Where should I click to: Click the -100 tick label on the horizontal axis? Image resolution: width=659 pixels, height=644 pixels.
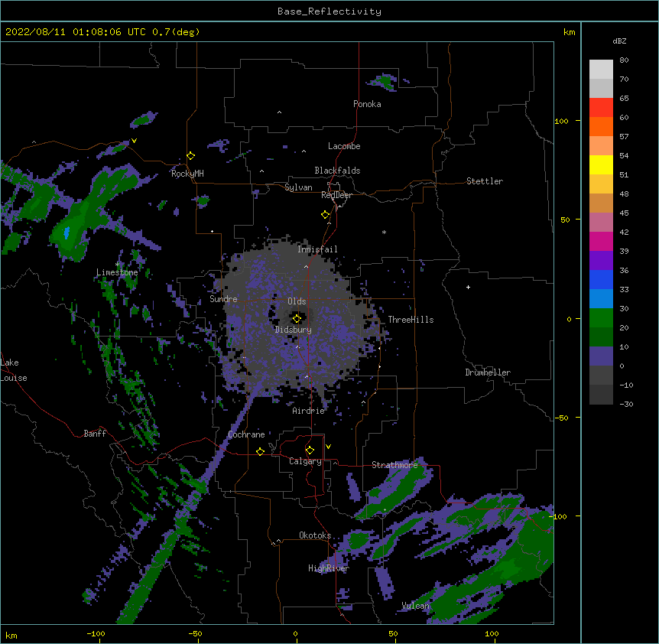coord(96,633)
